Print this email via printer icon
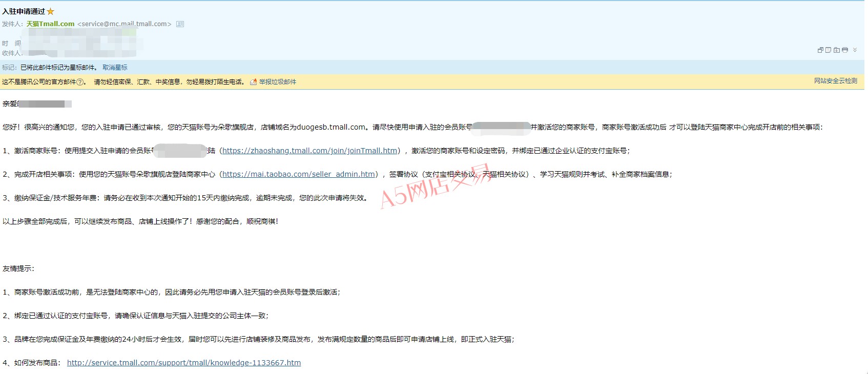The image size is (868, 374). pos(844,50)
